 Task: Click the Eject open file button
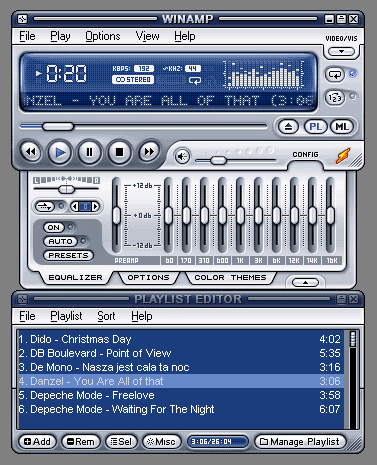(288, 127)
